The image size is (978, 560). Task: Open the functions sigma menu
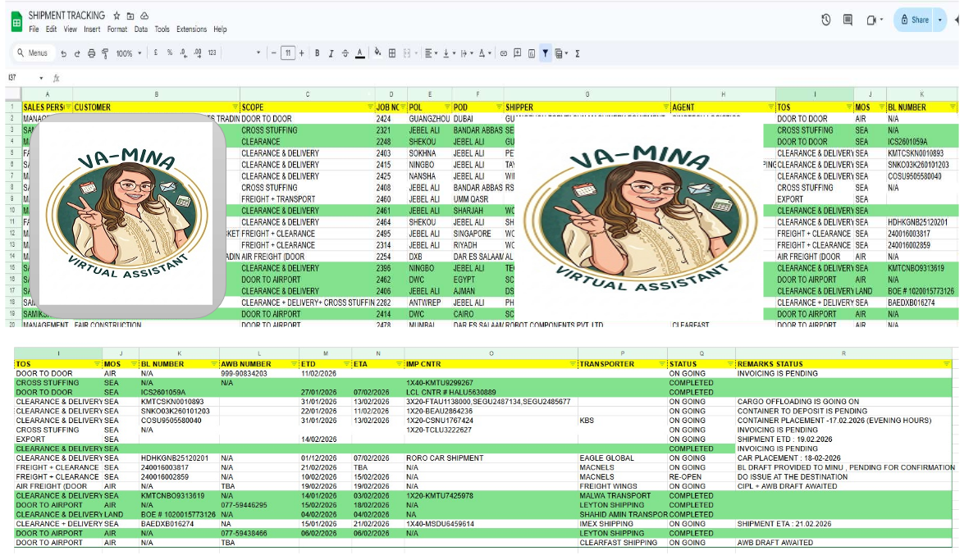pyautogui.click(x=578, y=53)
